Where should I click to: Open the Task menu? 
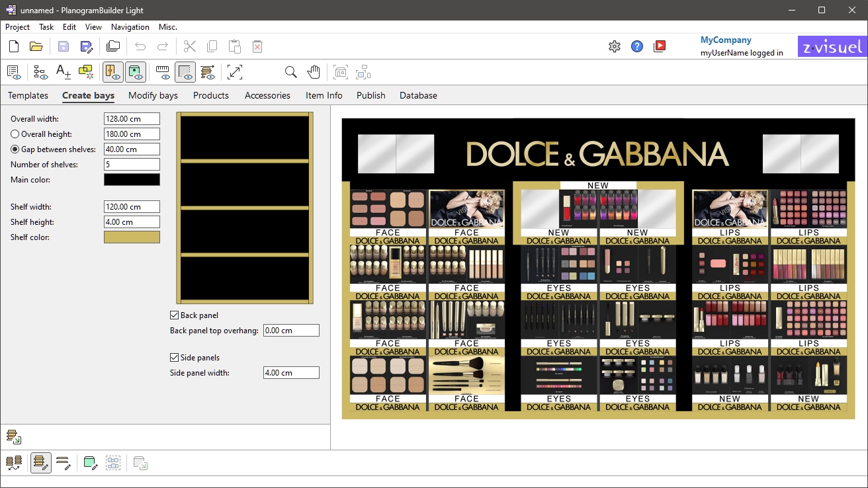(46, 27)
